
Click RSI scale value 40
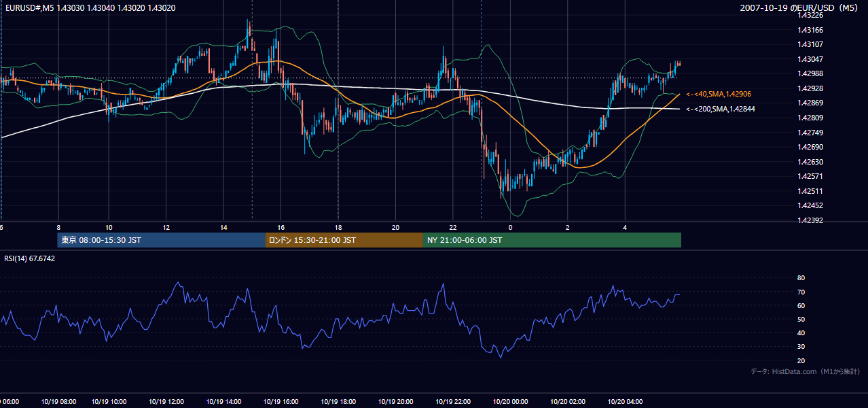801,333
